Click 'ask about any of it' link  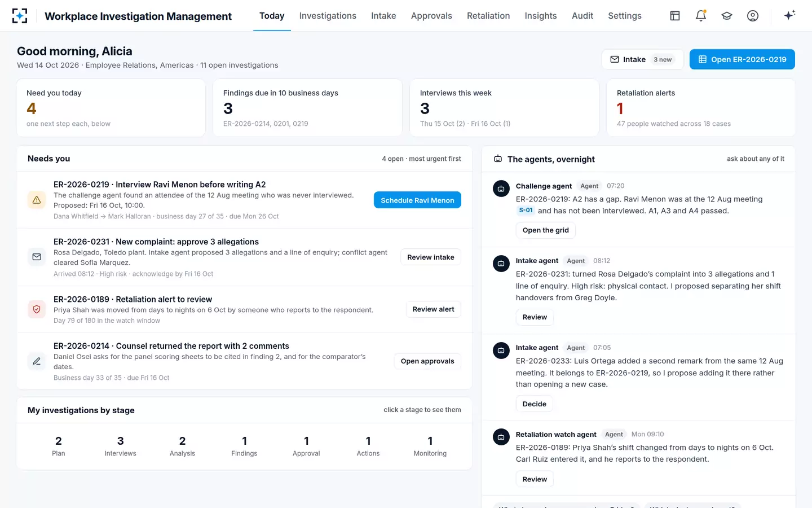tap(756, 159)
